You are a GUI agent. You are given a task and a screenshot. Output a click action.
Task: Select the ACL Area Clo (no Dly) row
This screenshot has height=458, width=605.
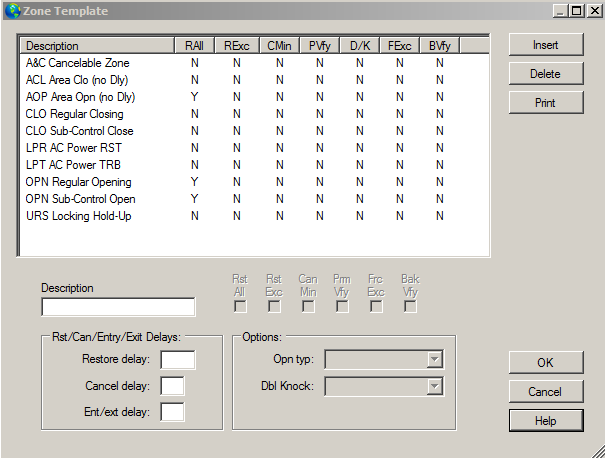(255, 80)
